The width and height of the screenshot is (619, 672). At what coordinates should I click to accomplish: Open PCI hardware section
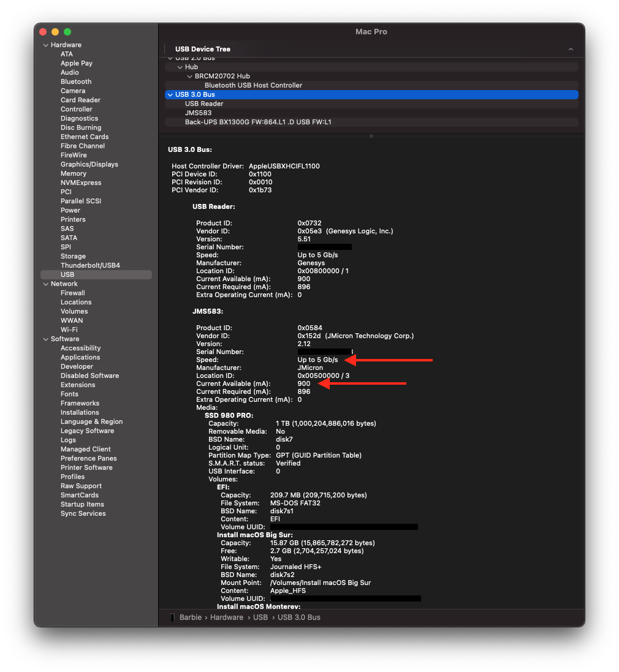click(66, 192)
